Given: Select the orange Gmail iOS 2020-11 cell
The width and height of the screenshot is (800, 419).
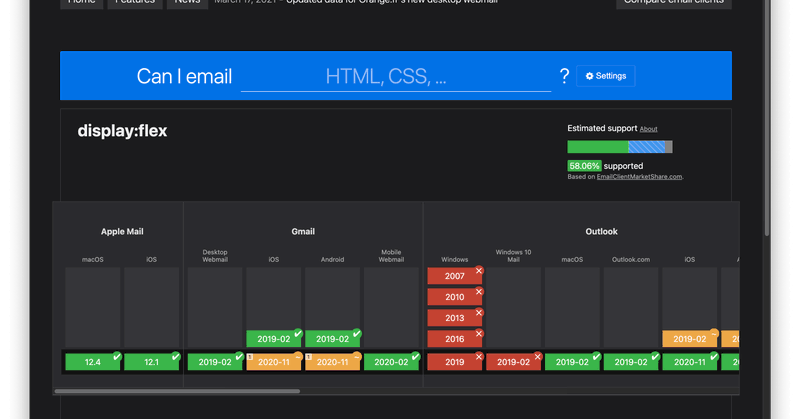Looking at the screenshot, I should [x=273, y=362].
